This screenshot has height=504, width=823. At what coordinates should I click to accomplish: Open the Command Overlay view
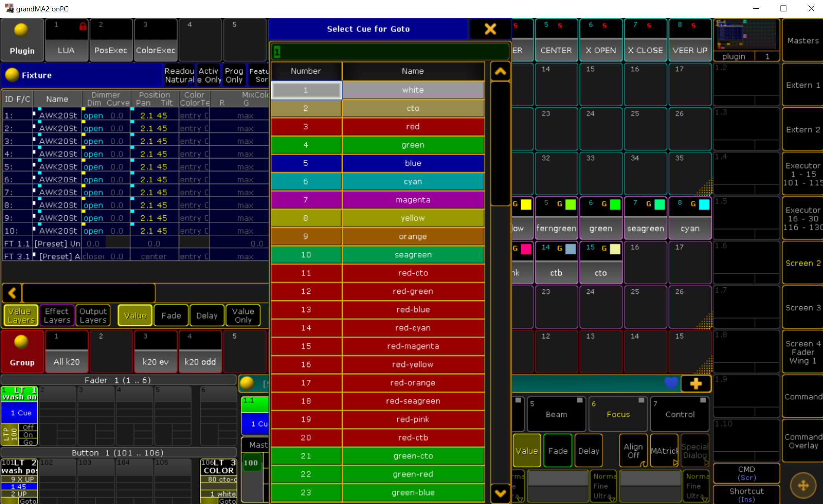(803, 441)
